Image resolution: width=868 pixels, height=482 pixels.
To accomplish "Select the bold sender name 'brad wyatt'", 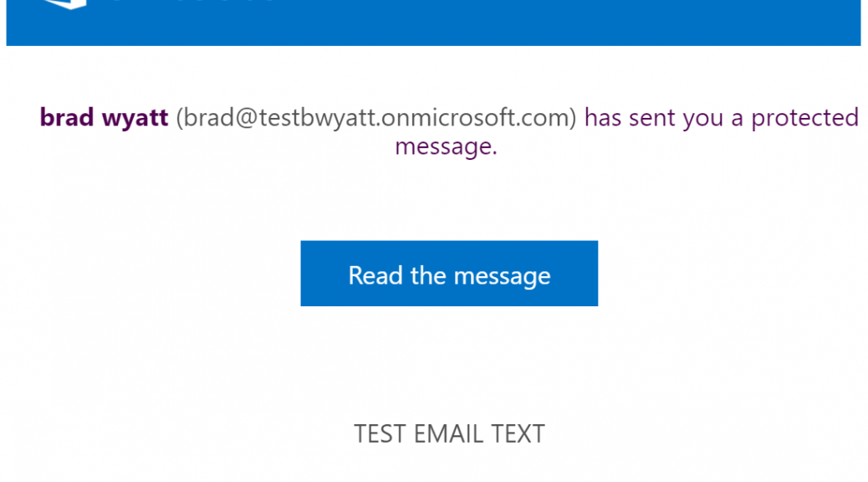I will tap(104, 117).
